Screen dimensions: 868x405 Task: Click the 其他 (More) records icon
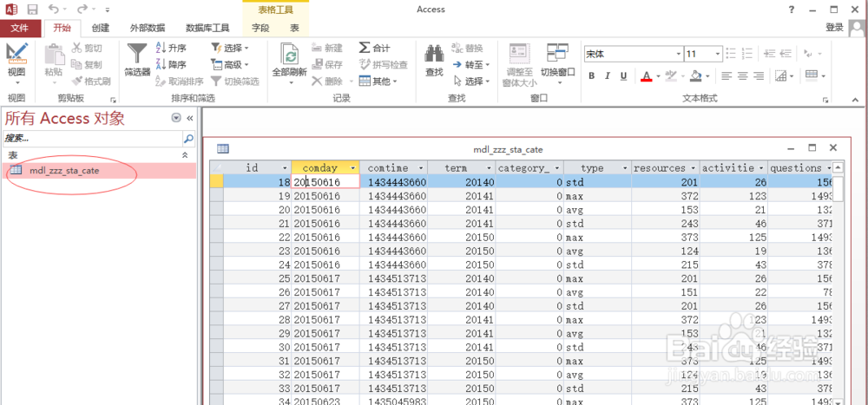365,82
